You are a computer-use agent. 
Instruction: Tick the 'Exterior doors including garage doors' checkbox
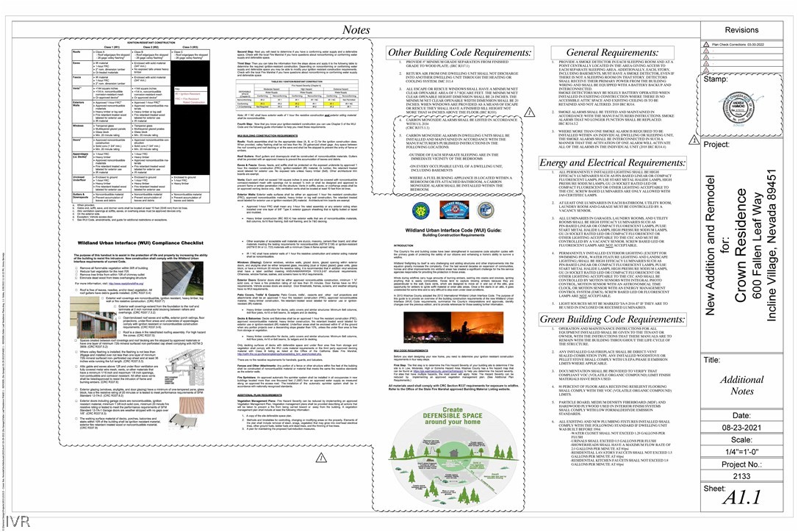[x=77, y=401]
